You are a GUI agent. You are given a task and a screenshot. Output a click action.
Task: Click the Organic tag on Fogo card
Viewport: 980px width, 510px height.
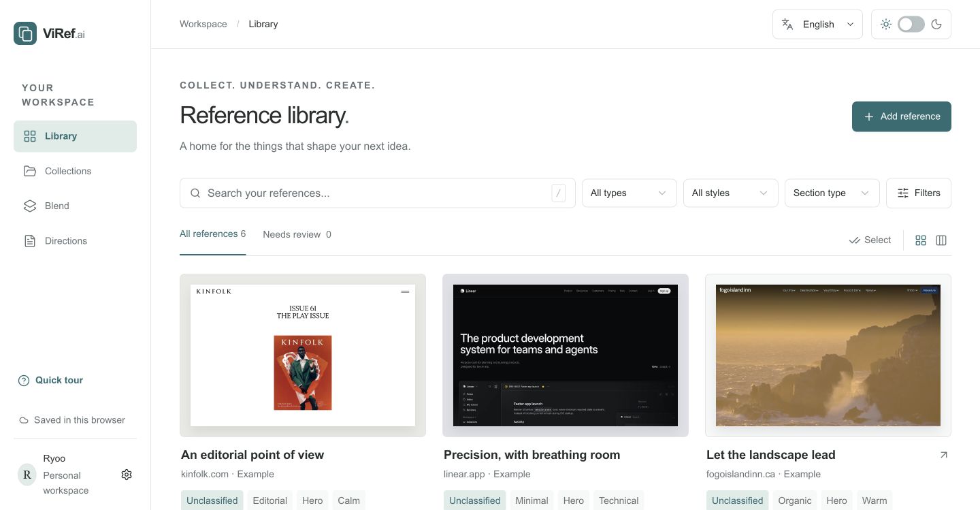pos(795,500)
